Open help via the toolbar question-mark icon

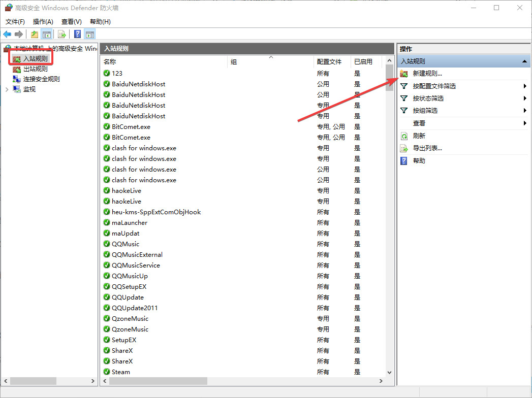click(x=78, y=34)
